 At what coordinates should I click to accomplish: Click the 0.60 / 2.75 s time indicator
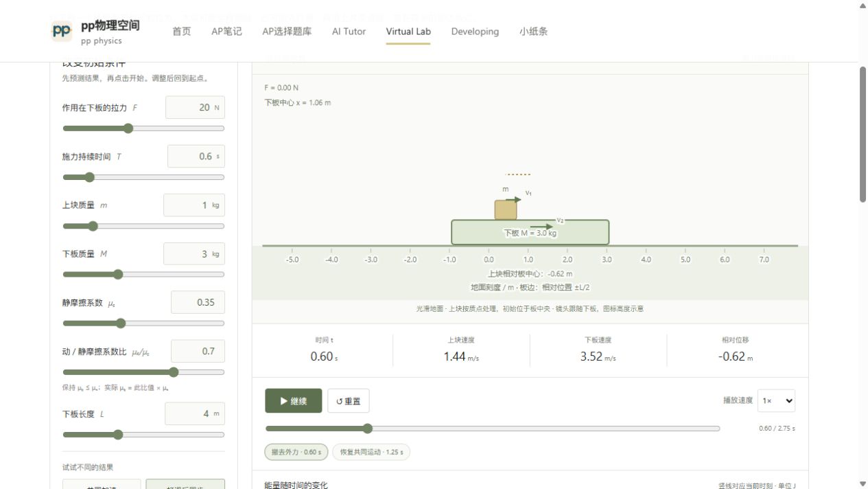tap(777, 429)
